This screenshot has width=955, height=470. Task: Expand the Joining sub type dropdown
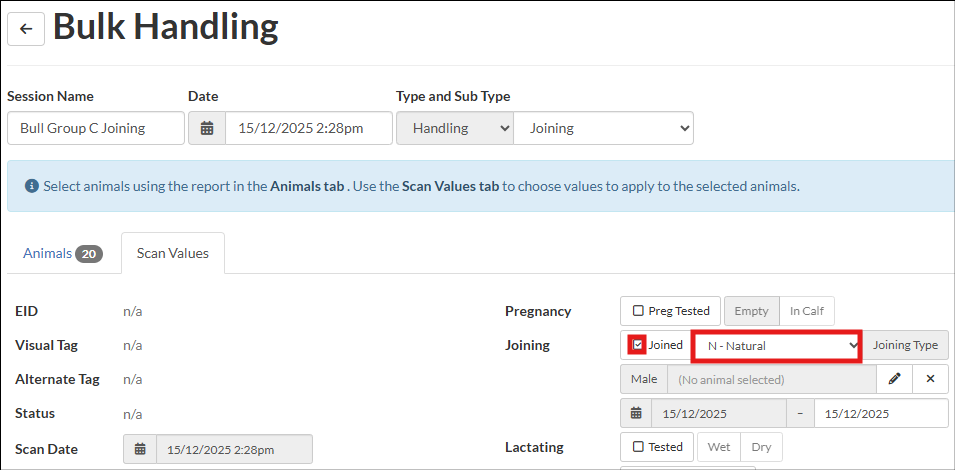click(603, 128)
